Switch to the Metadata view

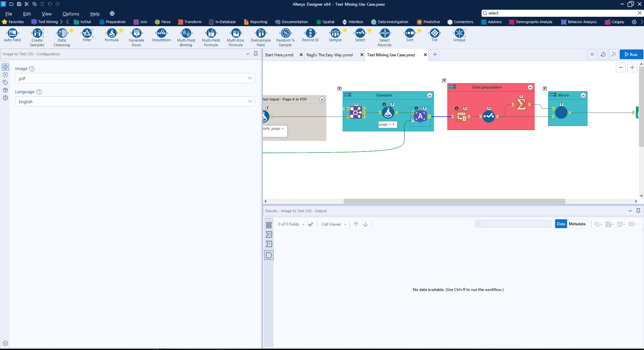coord(577,224)
